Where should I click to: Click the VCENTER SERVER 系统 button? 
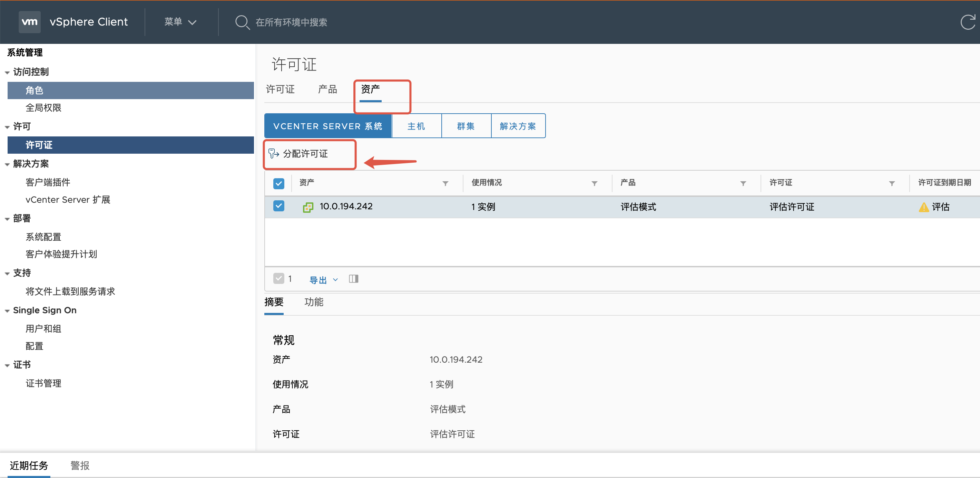point(328,126)
